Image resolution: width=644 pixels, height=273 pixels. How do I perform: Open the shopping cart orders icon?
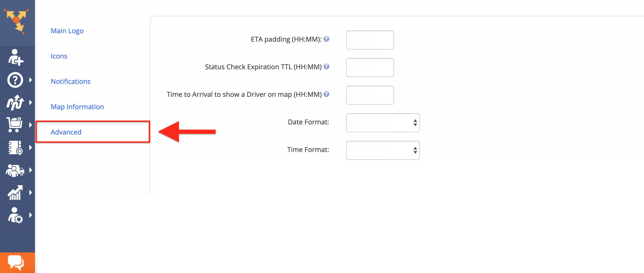(14, 125)
